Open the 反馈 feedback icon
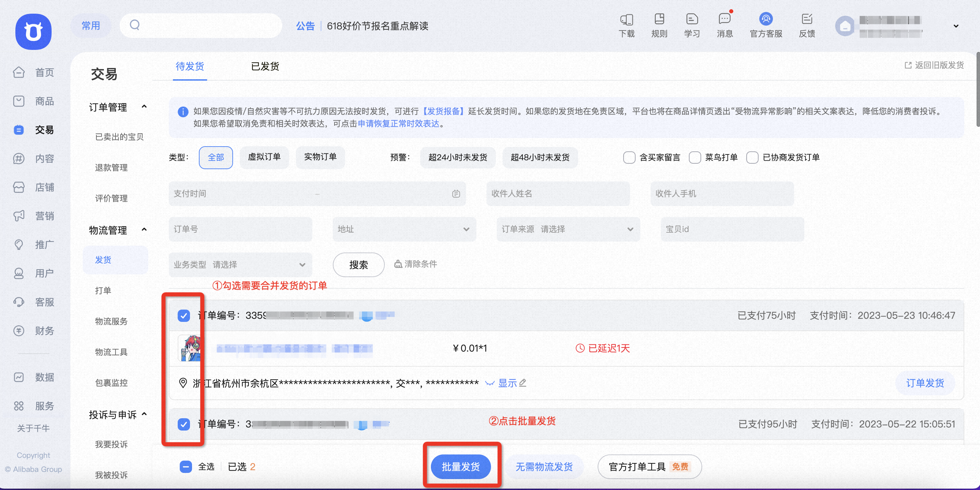Image resolution: width=980 pixels, height=490 pixels. 807,19
